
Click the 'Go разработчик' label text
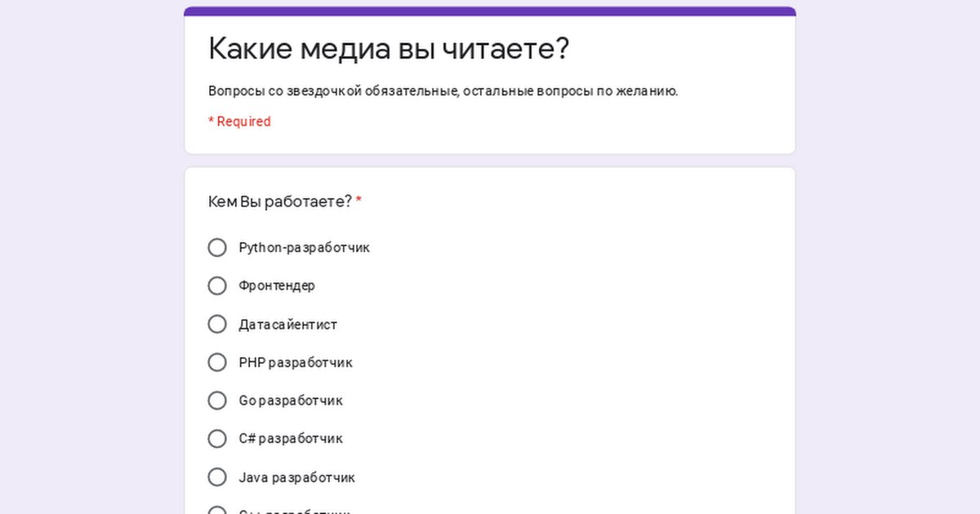tap(291, 401)
